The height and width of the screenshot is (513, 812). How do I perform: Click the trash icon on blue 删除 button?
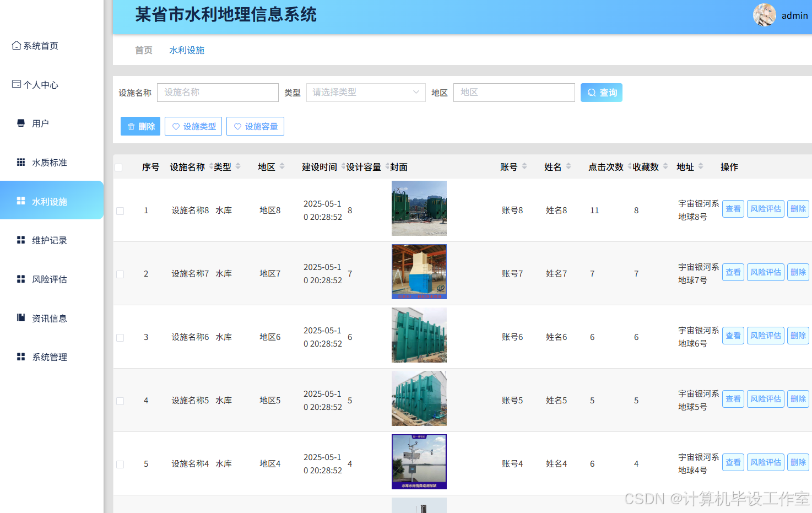(x=131, y=127)
